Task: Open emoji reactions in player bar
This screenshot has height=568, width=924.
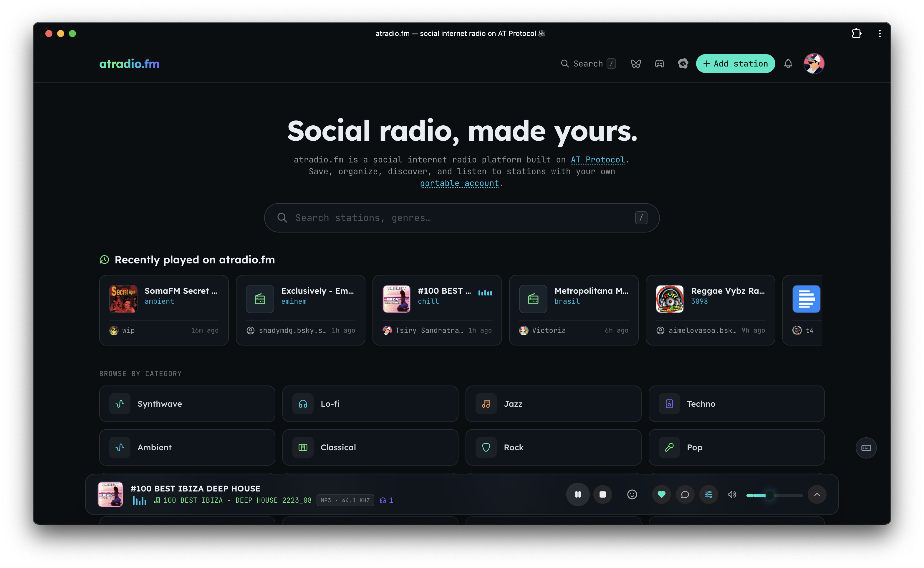Action: pos(632,494)
